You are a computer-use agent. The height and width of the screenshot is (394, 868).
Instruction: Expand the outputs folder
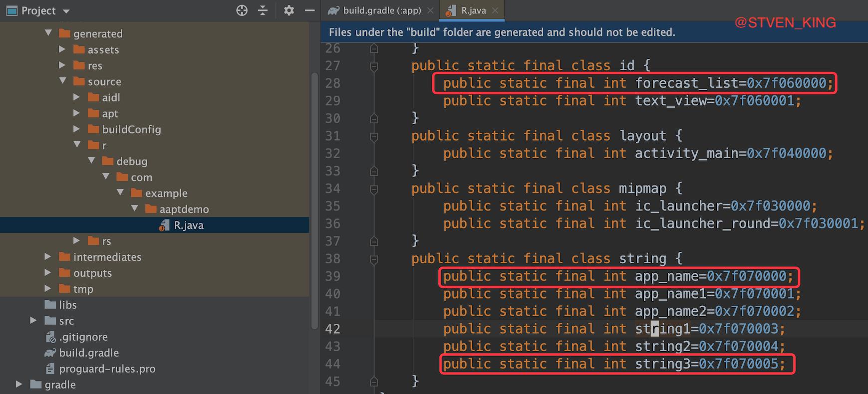[x=48, y=273]
